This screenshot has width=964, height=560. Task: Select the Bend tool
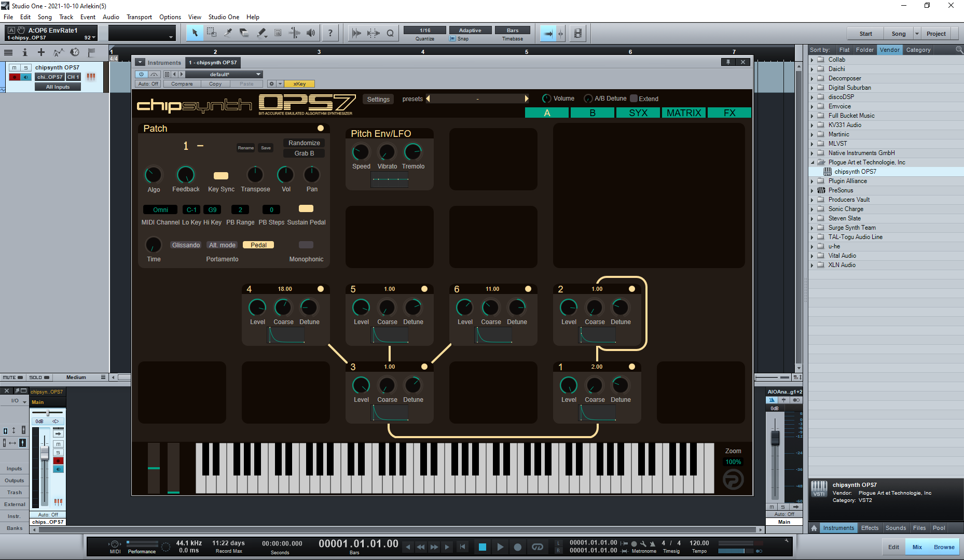[294, 33]
